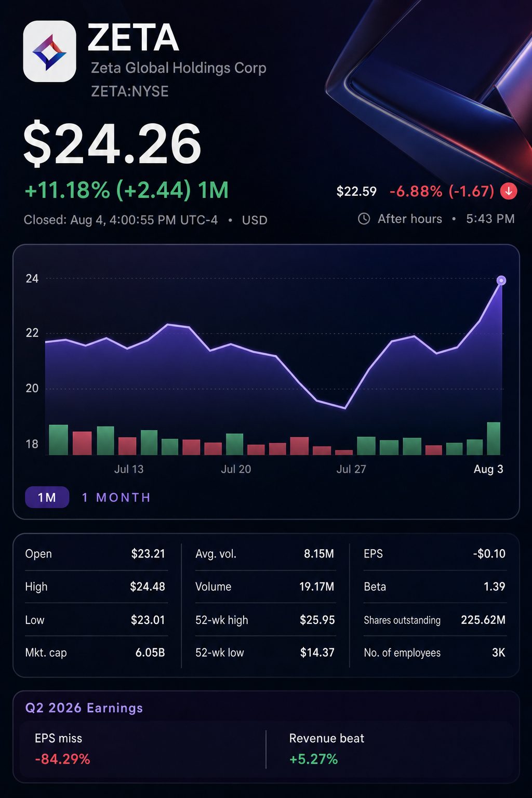This screenshot has width=532, height=798.
Task: Click the 5:43 PM after-hours time
Action: tap(490, 219)
